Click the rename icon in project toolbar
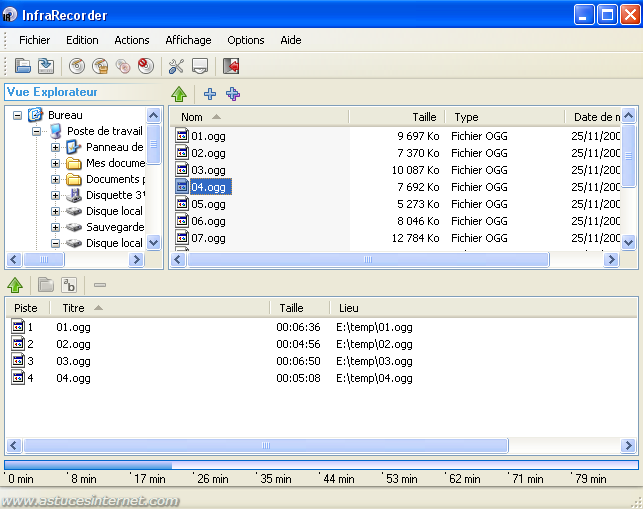The image size is (643, 509). [x=69, y=285]
